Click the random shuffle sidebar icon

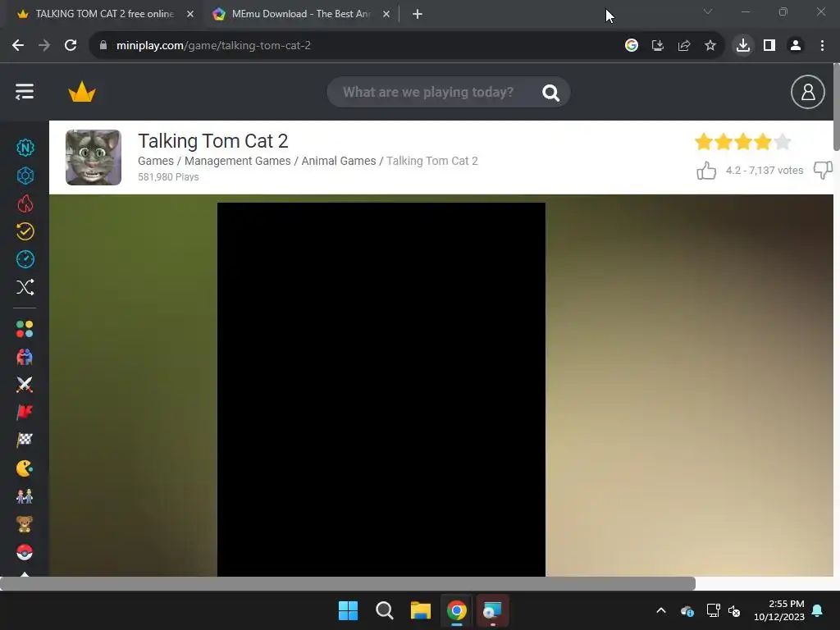pyautogui.click(x=25, y=287)
